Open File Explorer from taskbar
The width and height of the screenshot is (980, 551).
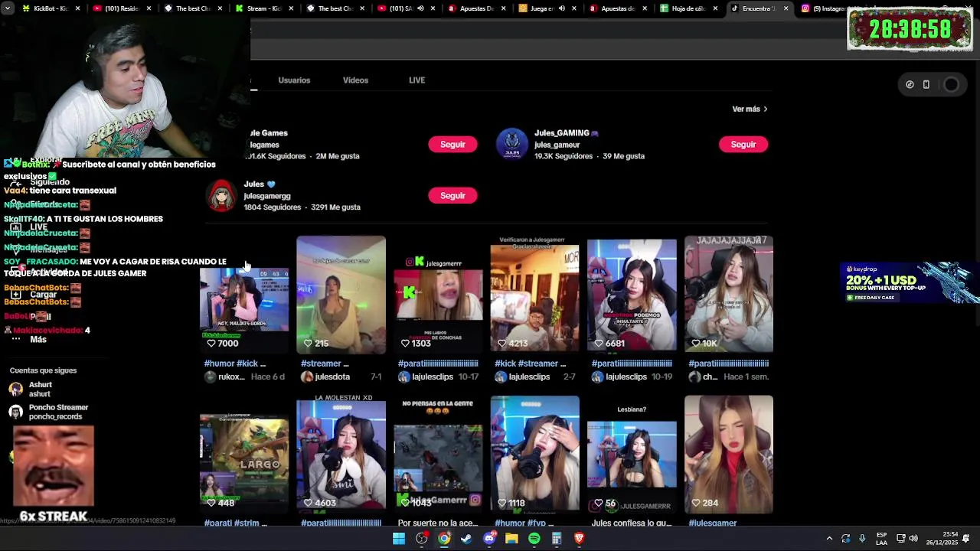point(511,539)
